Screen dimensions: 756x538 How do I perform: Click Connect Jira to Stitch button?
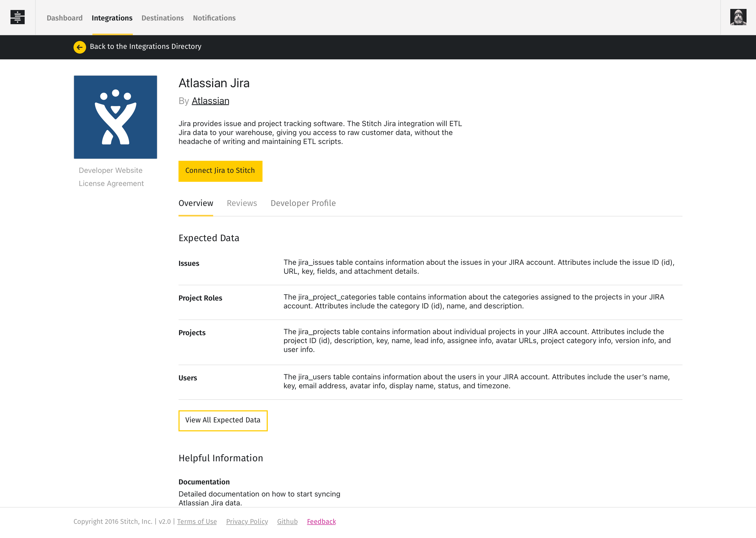[220, 171]
